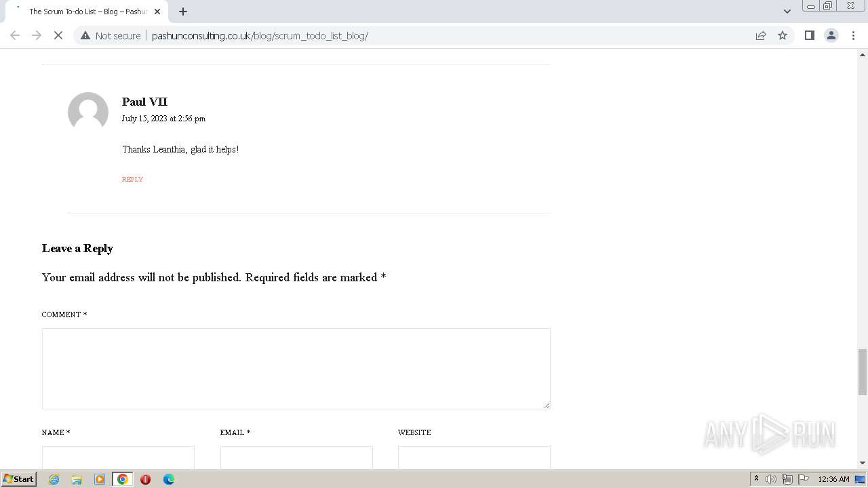Image resolution: width=868 pixels, height=488 pixels.
Task: Click the Paul VII author name
Action: click(144, 102)
